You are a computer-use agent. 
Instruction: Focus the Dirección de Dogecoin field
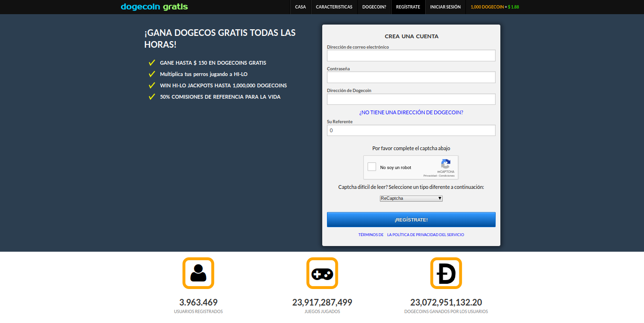(x=411, y=99)
